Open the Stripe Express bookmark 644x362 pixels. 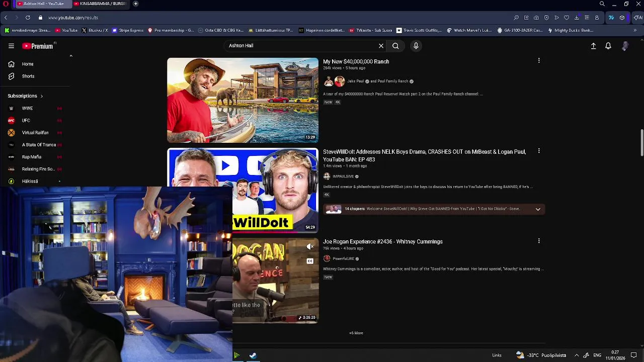tap(127, 30)
